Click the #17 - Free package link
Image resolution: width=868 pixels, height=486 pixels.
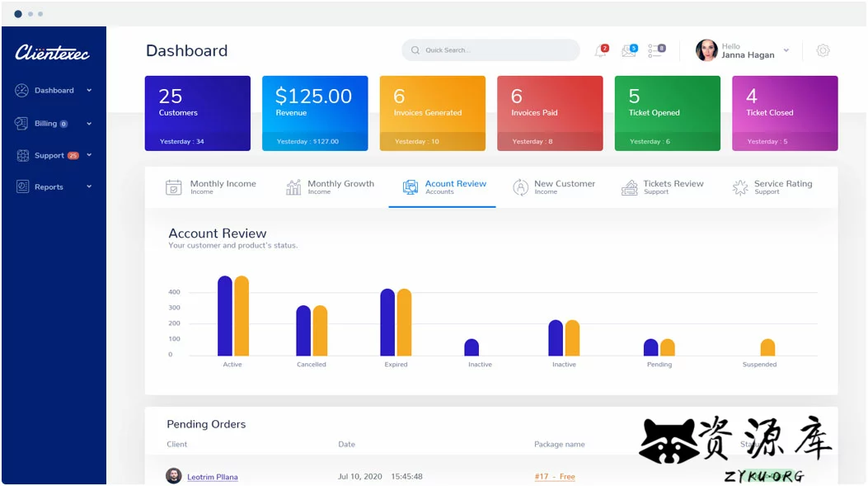(x=554, y=477)
